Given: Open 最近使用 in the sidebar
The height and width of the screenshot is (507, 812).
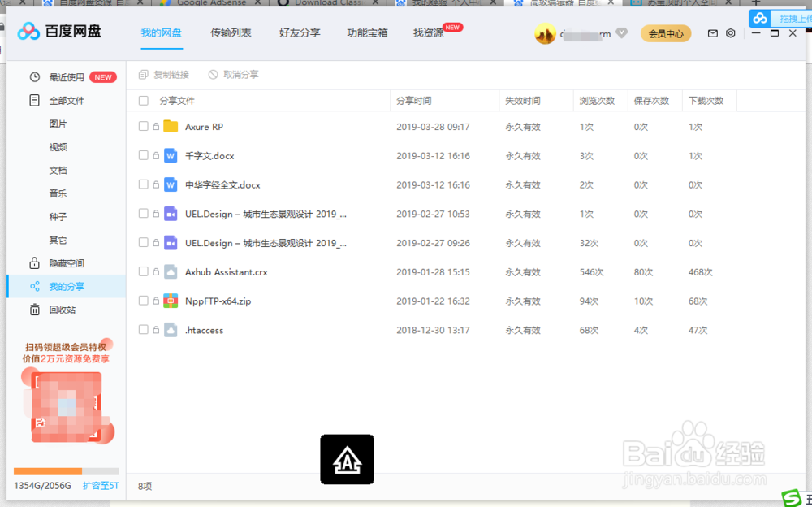Looking at the screenshot, I should (67, 77).
